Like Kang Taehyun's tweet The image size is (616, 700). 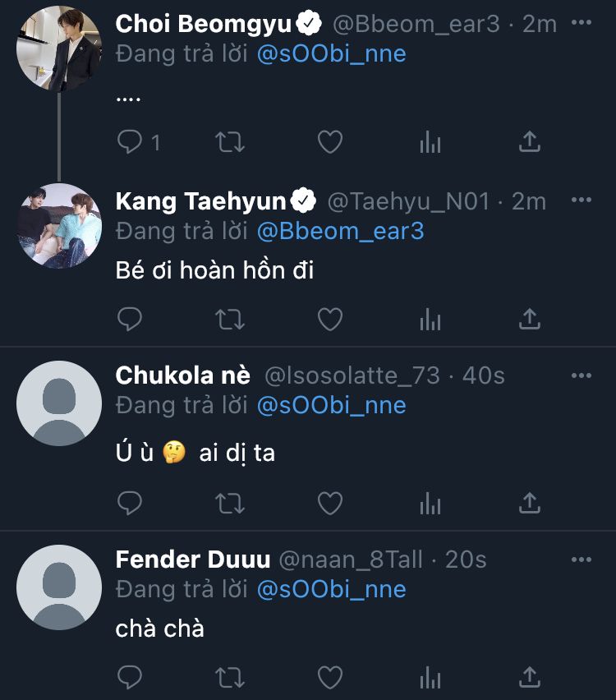[329, 319]
